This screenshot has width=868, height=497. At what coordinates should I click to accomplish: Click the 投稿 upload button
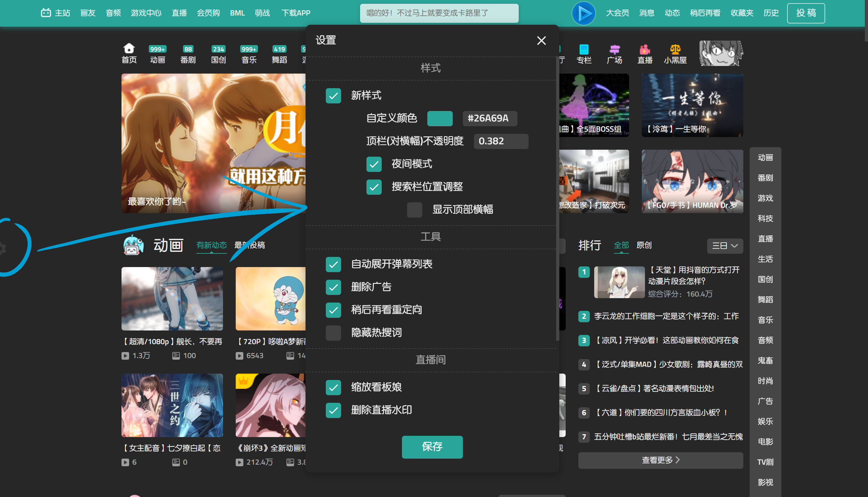806,13
